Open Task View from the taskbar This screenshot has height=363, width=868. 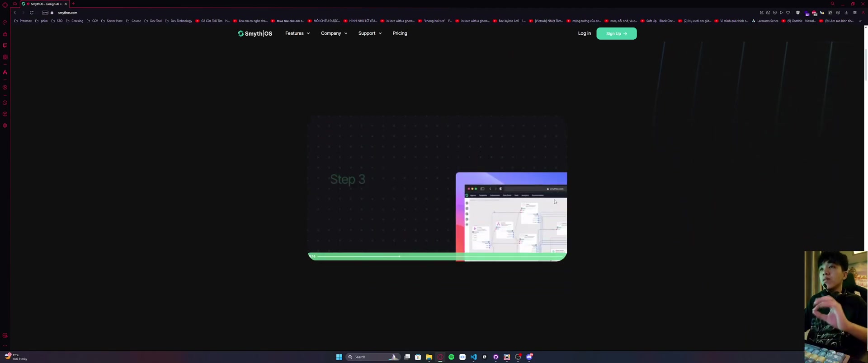(407, 357)
